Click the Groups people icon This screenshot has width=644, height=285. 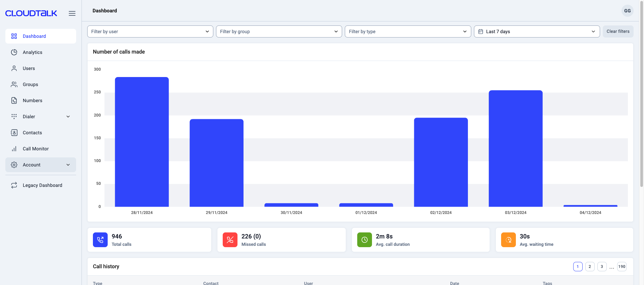click(x=14, y=84)
